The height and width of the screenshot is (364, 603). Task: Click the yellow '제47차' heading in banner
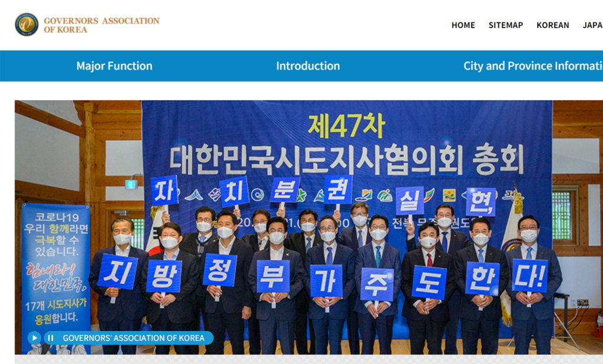346,126
